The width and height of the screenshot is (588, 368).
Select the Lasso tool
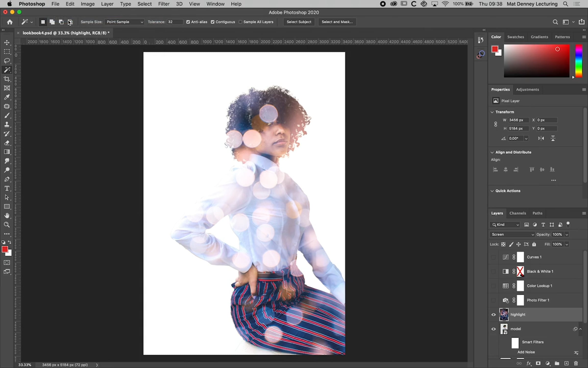7,61
